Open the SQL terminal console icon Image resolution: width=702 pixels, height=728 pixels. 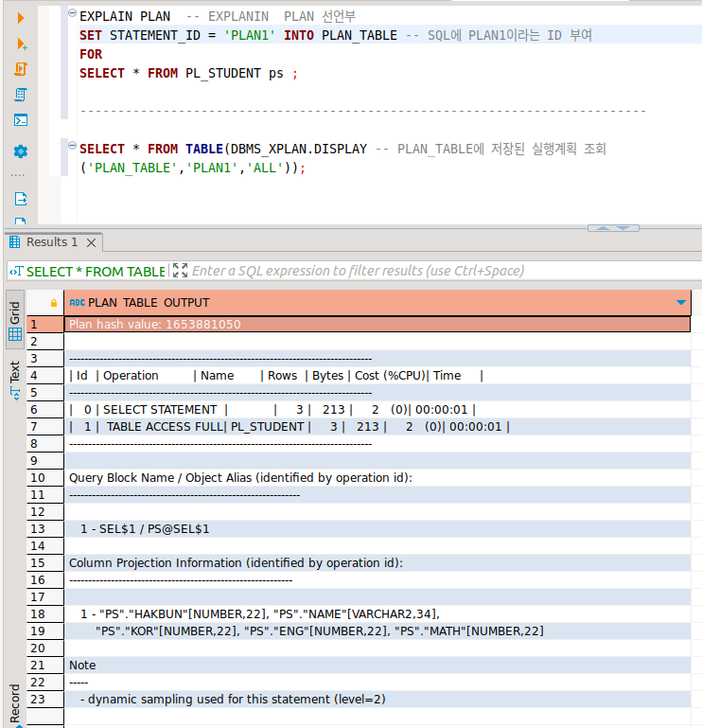[21, 120]
